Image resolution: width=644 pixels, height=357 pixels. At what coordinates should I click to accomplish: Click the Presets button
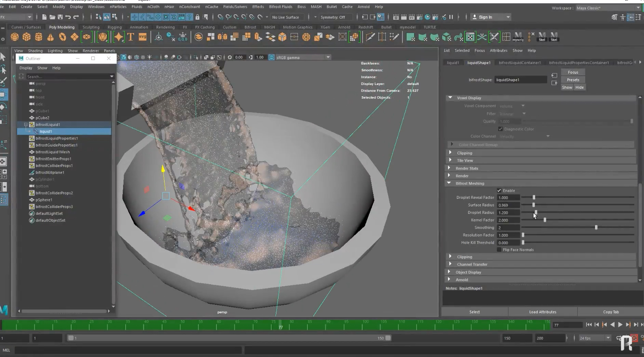pyautogui.click(x=573, y=80)
